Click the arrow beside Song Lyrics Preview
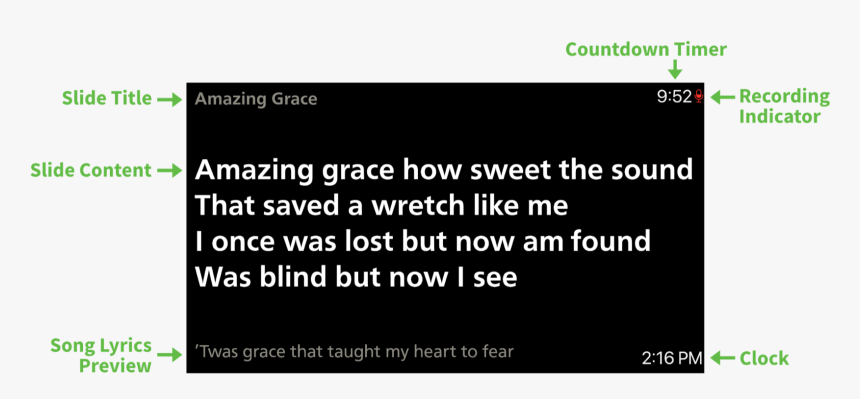The height and width of the screenshot is (399, 860). point(169,354)
